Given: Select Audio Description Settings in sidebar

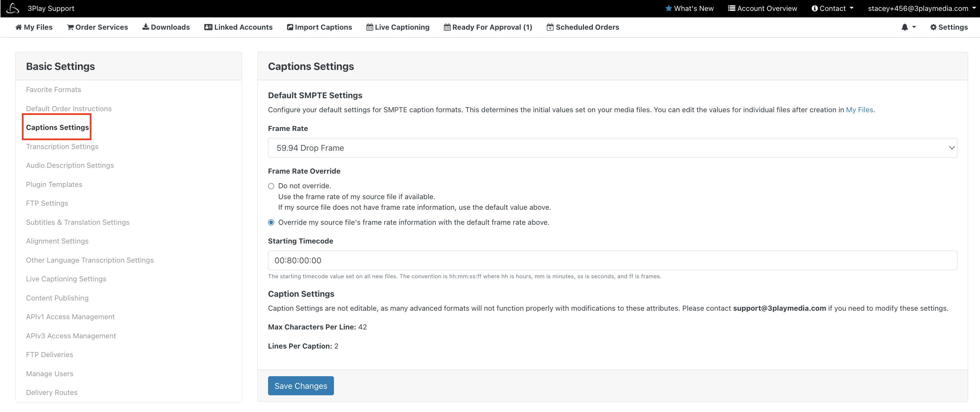Looking at the screenshot, I should click(70, 165).
